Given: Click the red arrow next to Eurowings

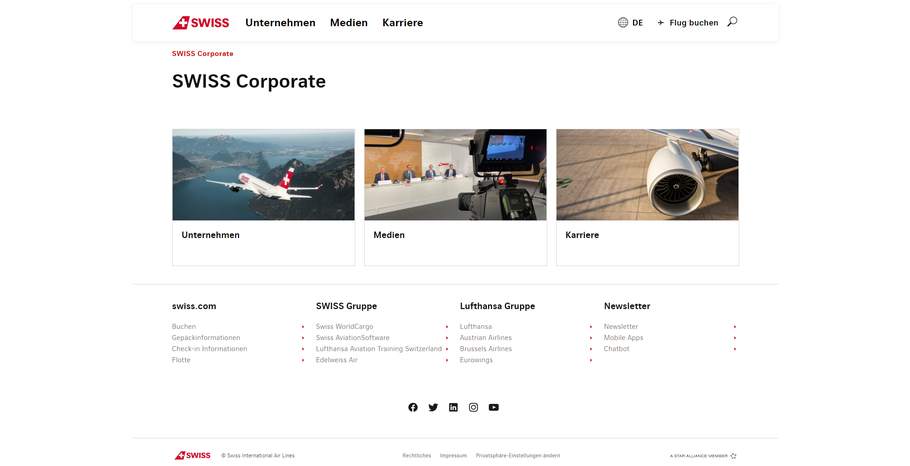Looking at the screenshot, I should (591, 360).
